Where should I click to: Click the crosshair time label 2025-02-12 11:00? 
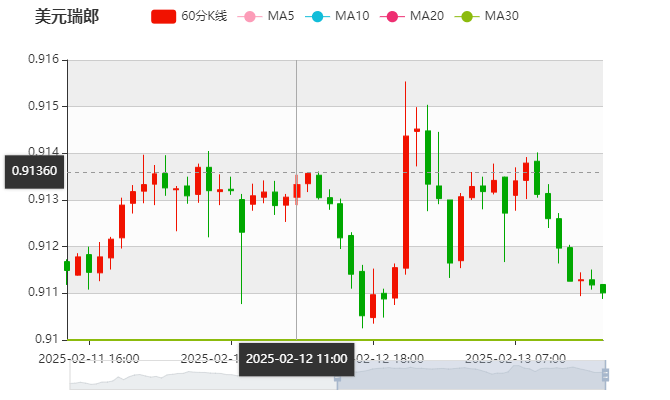[296, 358]
